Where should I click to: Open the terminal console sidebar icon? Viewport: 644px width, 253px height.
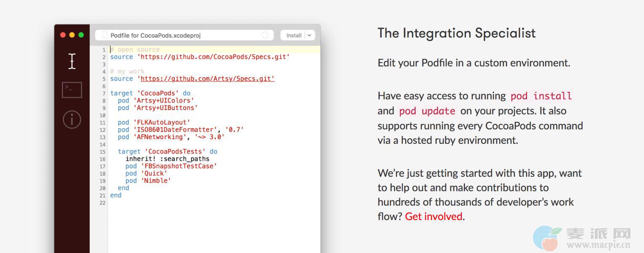tap(72, 90)
